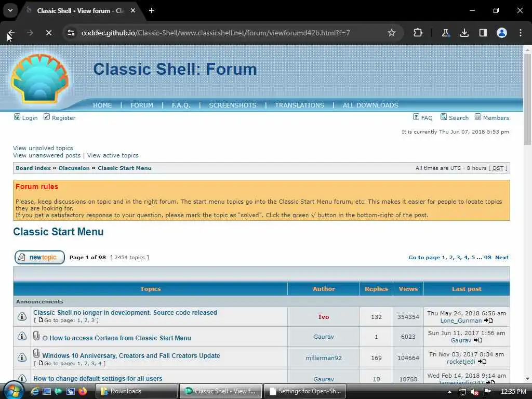Go back using the browser back arrow
This screenshot has height=399, width=532.
[11, 33]
